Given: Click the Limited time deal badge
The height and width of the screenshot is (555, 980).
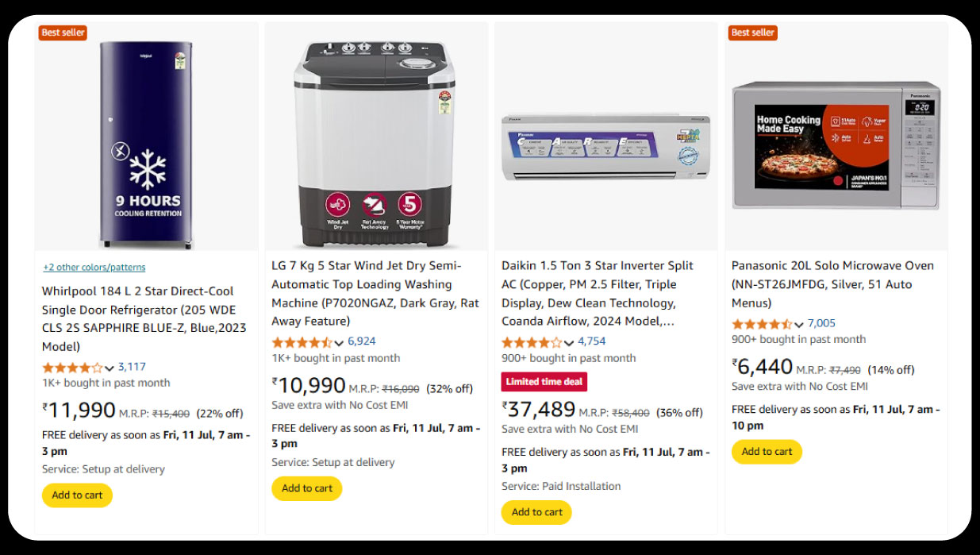Looking at the screenshot, I should 544,382.
